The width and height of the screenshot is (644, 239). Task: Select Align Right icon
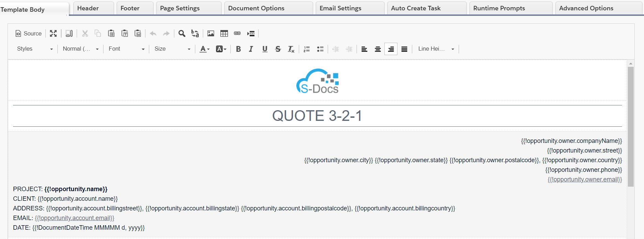391,49
